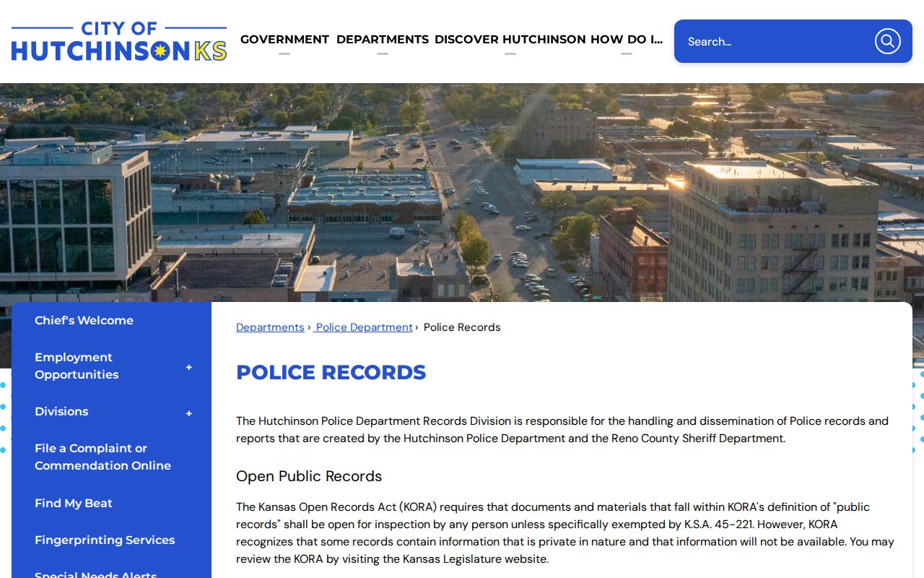Open the How Do I... menu

[627, 40]
